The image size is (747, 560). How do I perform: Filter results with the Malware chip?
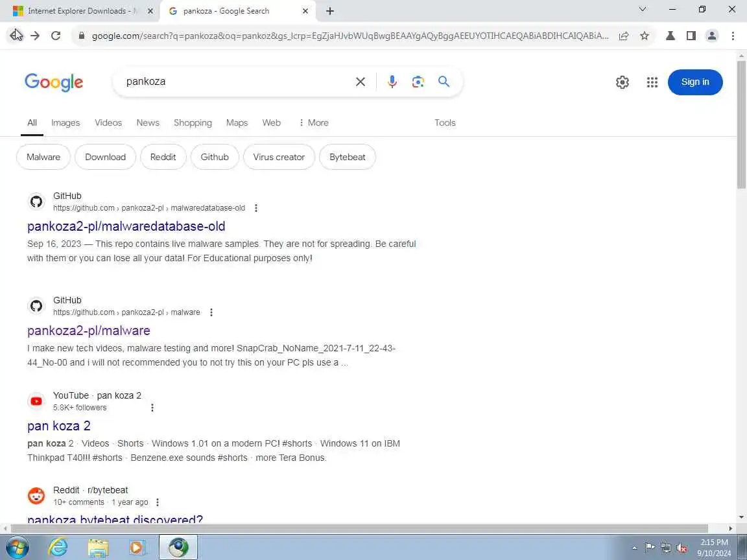pyautogui.click(x=43, y=157)
